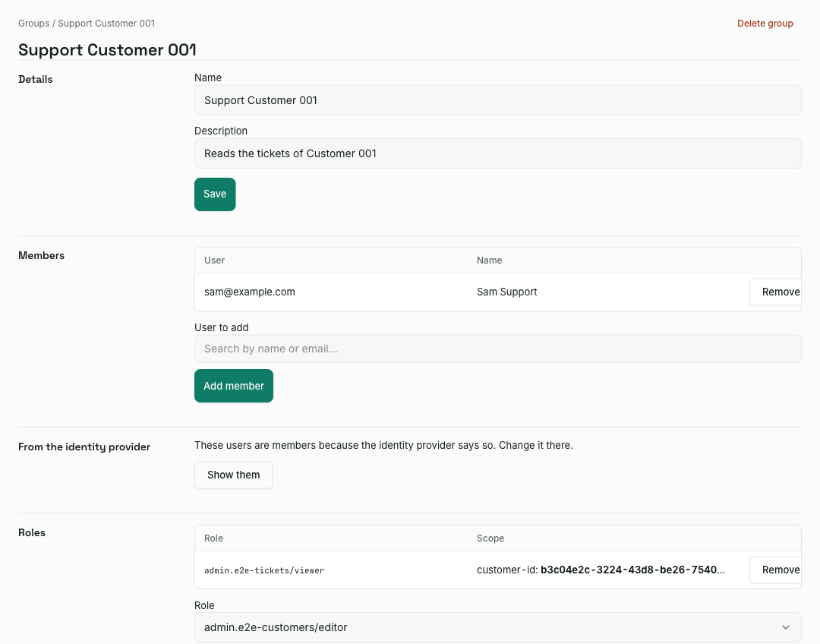Select the sam@example.com cell

coord(250,292)
